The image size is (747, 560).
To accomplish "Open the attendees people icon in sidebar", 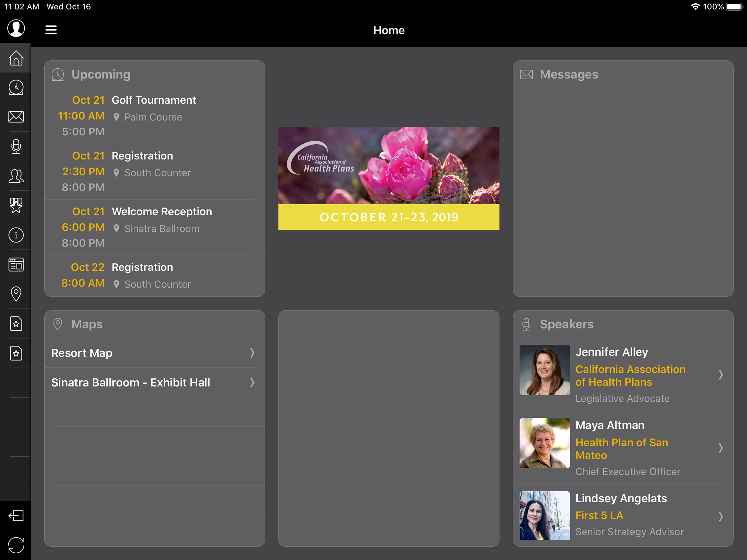I will (x=16, y=176).
